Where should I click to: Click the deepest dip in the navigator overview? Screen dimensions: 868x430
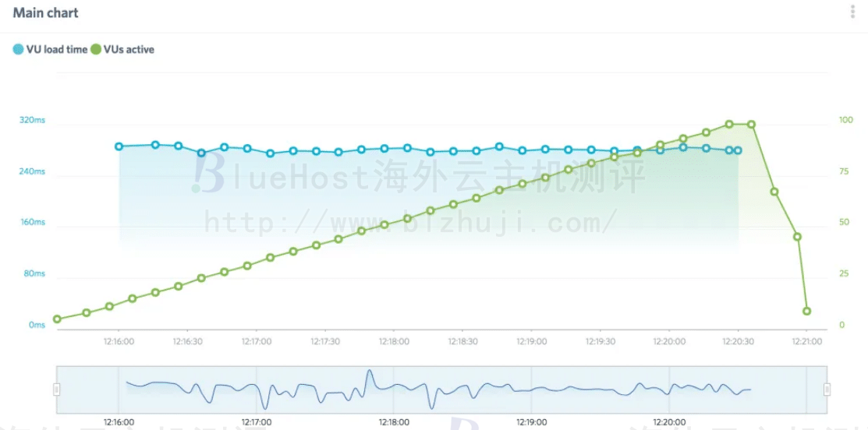click(x=431, y=407)
